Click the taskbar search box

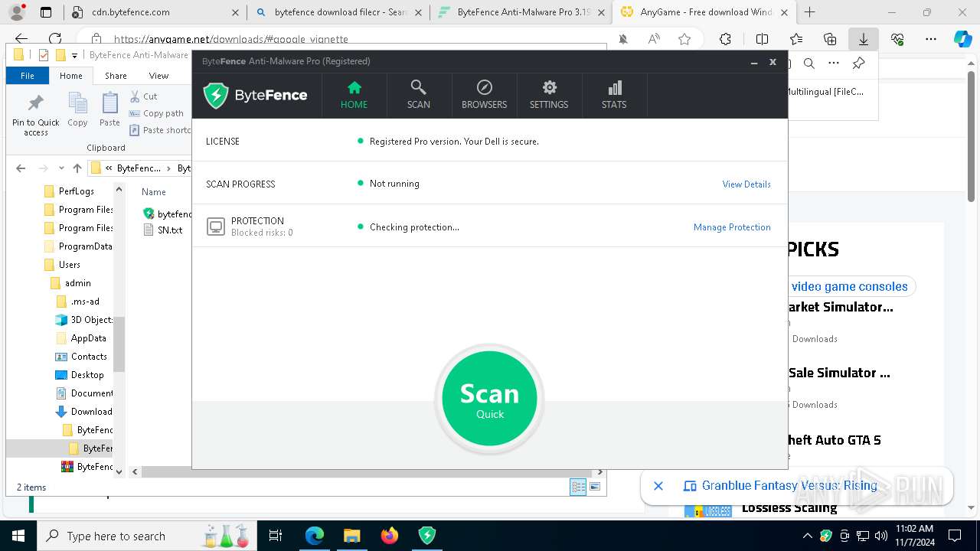(145, 536)
